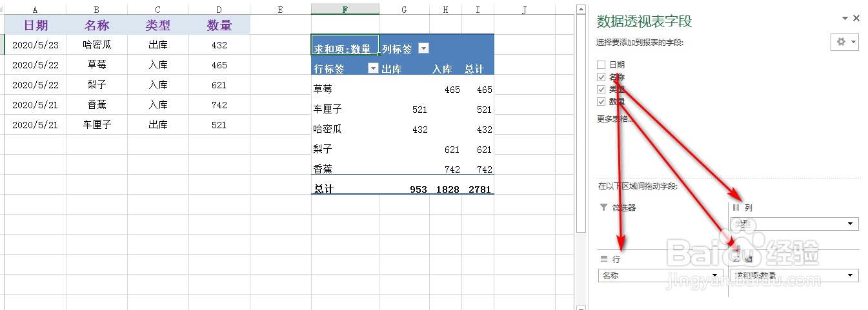Select quantity cell 742 in column D
This screenshot has height=310, width=868.
pyautogui.click(x=219, y=105)
